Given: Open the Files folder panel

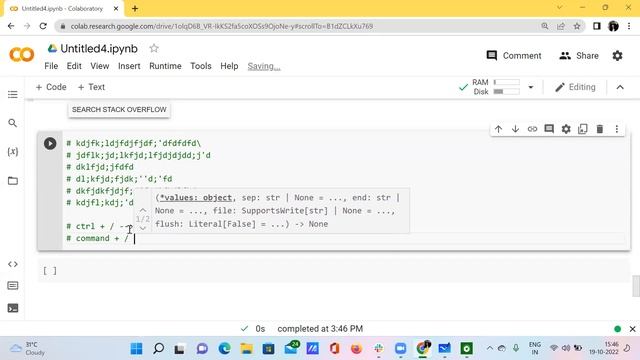Looking at the screenshot, I should click(x=13, y=181).
